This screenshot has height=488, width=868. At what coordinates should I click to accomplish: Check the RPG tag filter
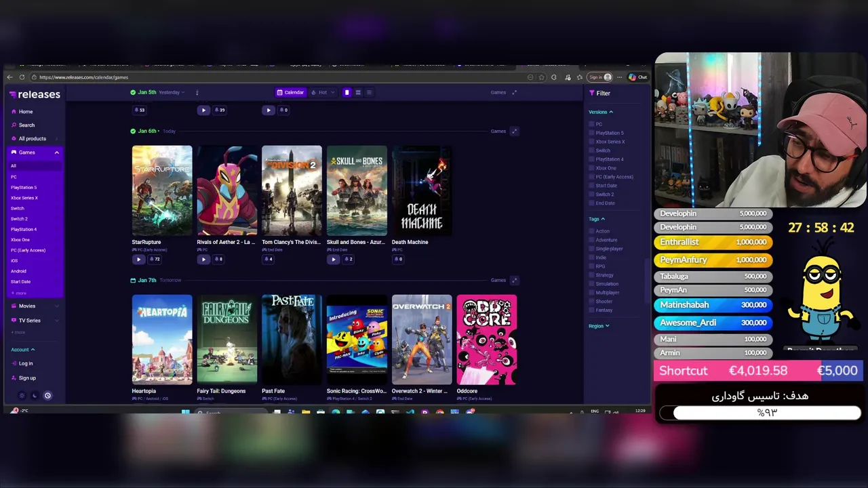[592, 266]
